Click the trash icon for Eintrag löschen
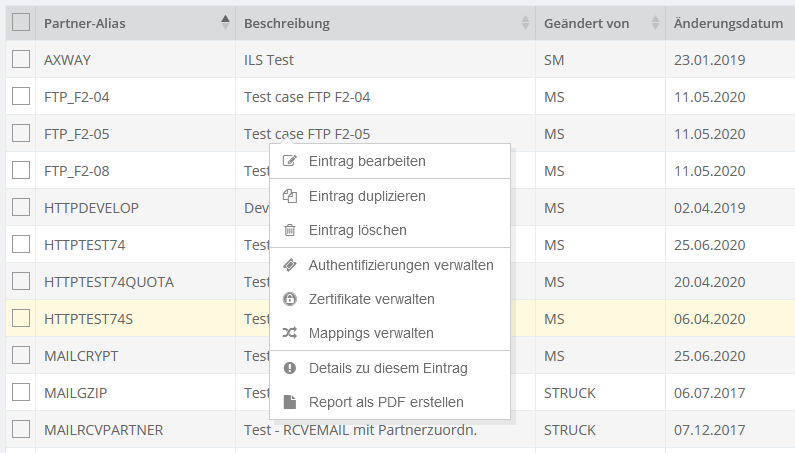The image size is (795, 453). (x=290, y=230)
